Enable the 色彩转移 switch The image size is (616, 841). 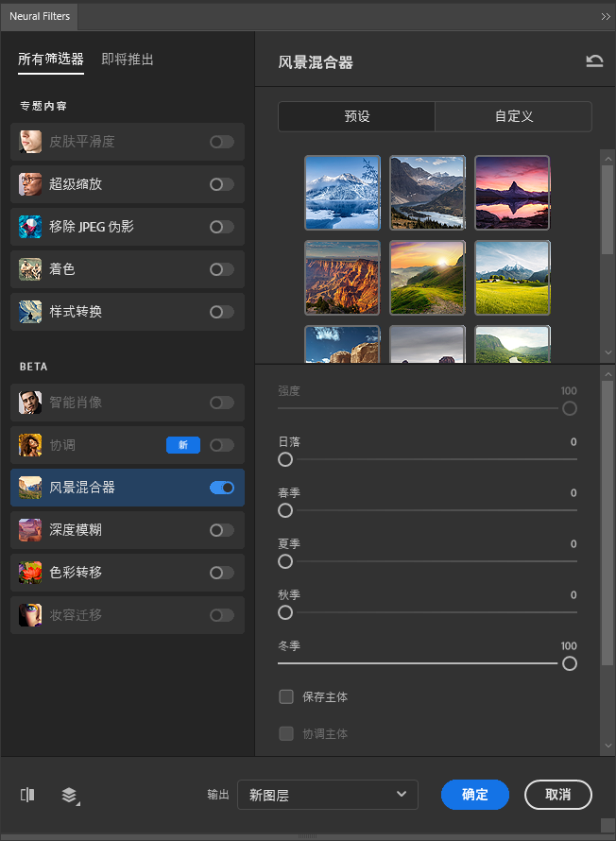pyautogui.click(x=221, y=573)
